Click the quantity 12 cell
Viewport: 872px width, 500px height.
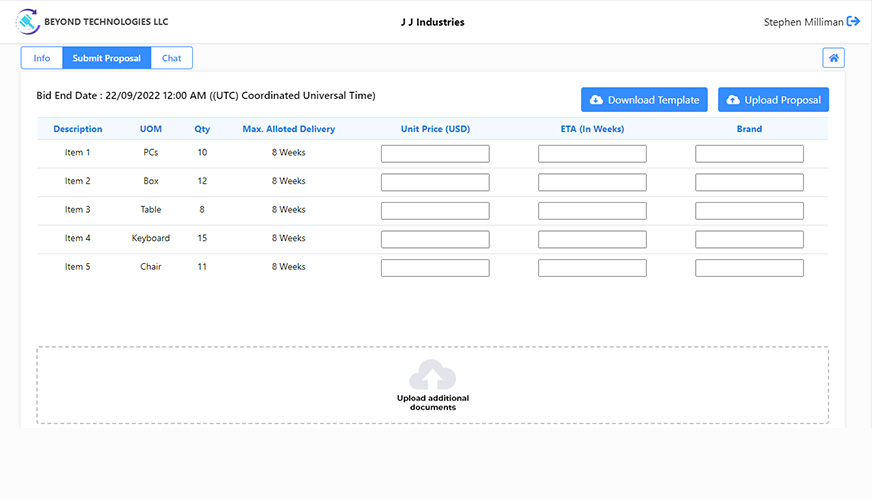pyautogui.click(x=202, y=181)
